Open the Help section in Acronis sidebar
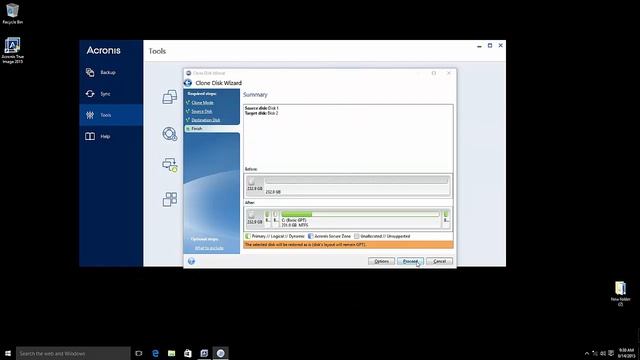Image resolution: width=640 pixels, height=360 pixels. 111,136
